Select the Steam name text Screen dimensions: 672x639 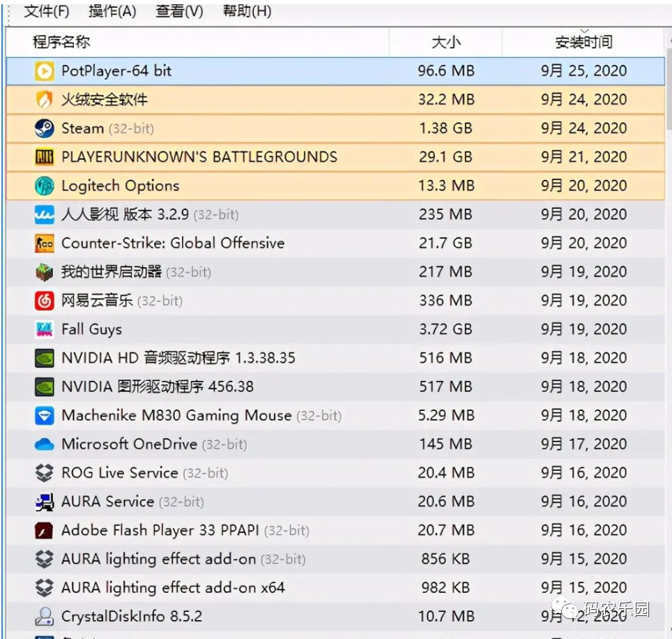point(83,128)
